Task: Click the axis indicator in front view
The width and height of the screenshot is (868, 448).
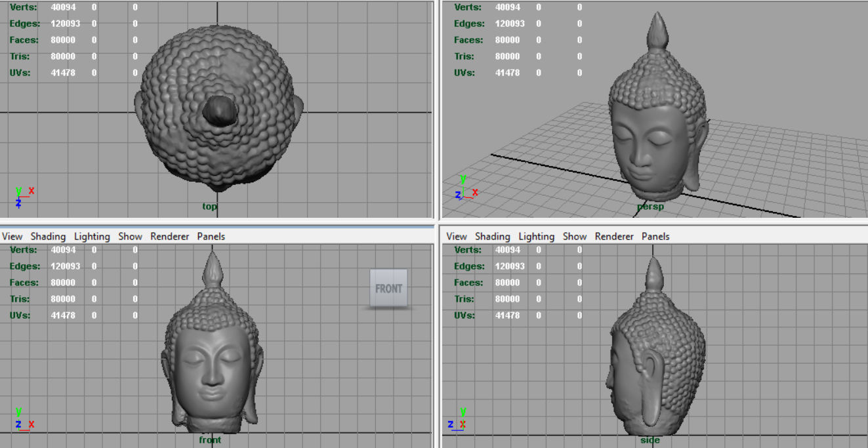Action: click(x=24, y=418)
